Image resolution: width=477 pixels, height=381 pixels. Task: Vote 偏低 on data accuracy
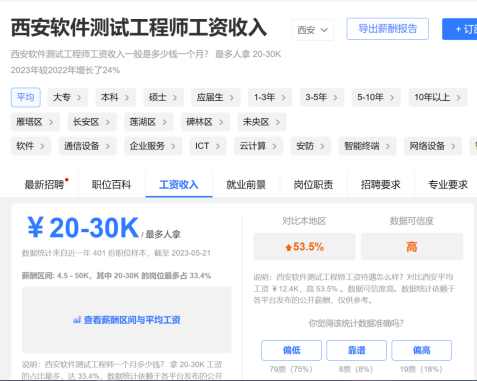point(291,350)
